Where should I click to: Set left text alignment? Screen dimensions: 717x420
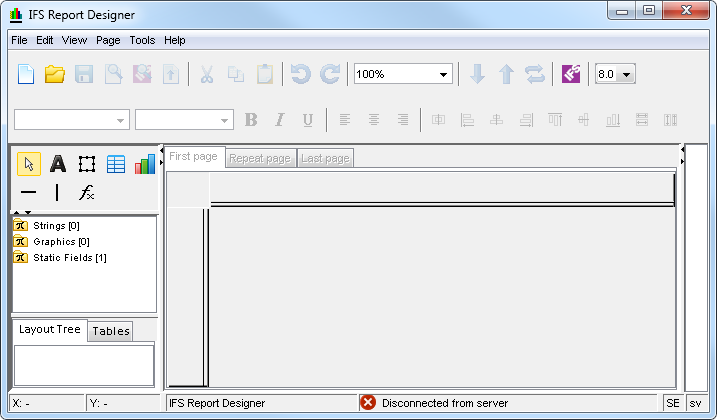tap(345, 120)
